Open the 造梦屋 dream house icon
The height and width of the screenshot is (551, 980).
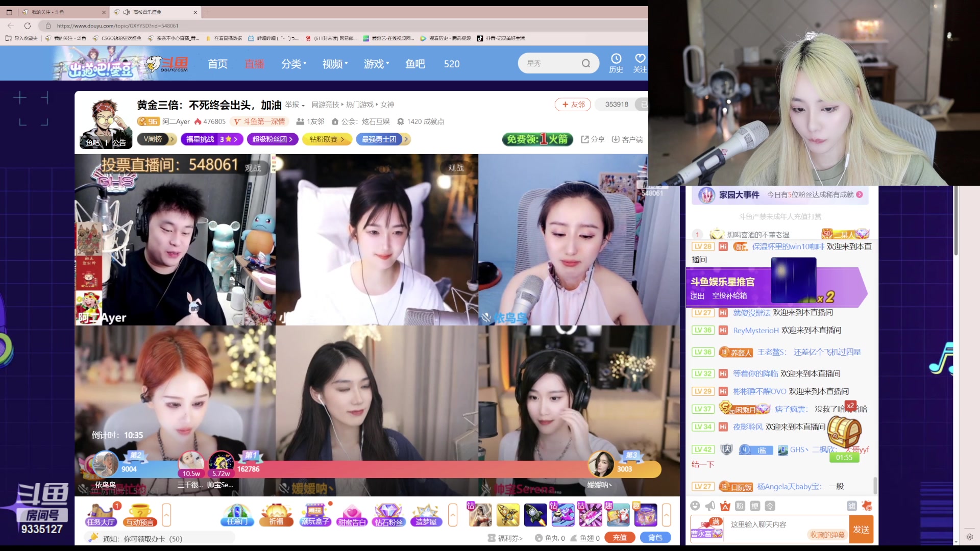tap(426, 515)
